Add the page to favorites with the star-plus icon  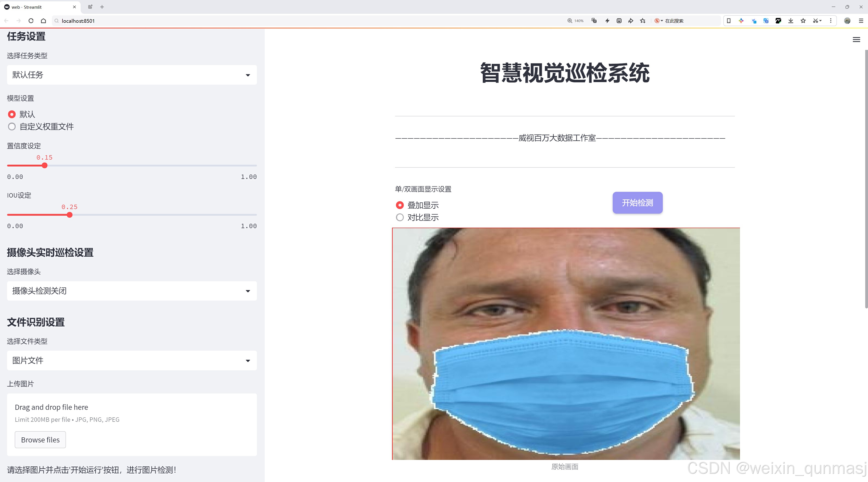click(x=643, y=21)
